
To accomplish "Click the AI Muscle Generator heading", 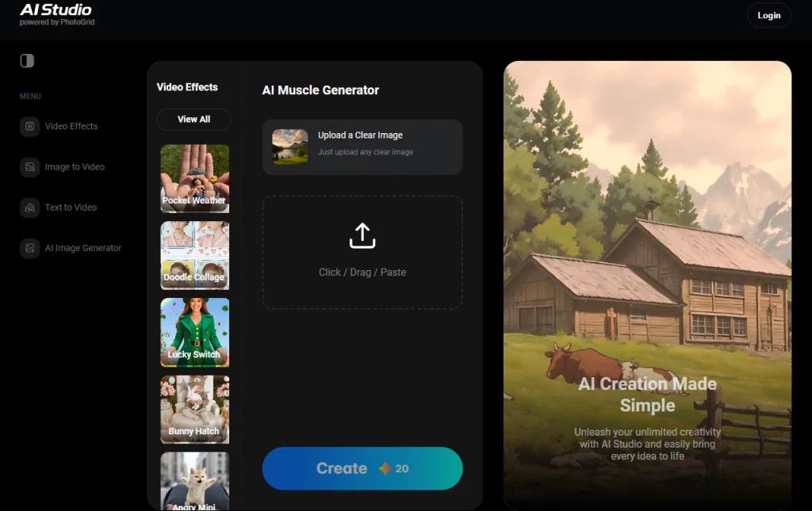I will (x=320, y=90).
